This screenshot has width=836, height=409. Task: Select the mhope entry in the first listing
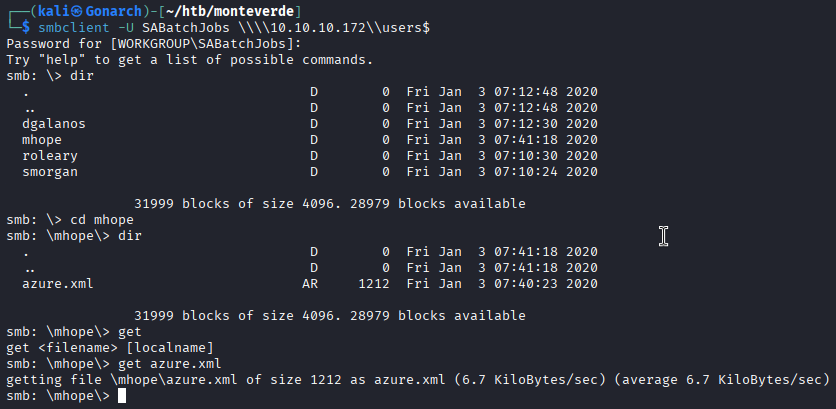point(41,140)
